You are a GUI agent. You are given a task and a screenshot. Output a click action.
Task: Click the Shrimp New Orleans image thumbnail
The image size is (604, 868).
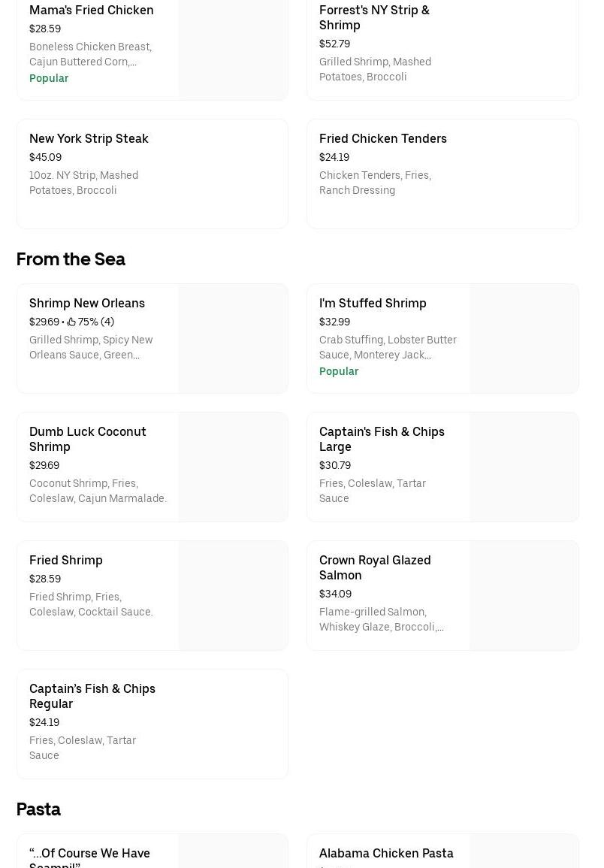click(233, 338)
